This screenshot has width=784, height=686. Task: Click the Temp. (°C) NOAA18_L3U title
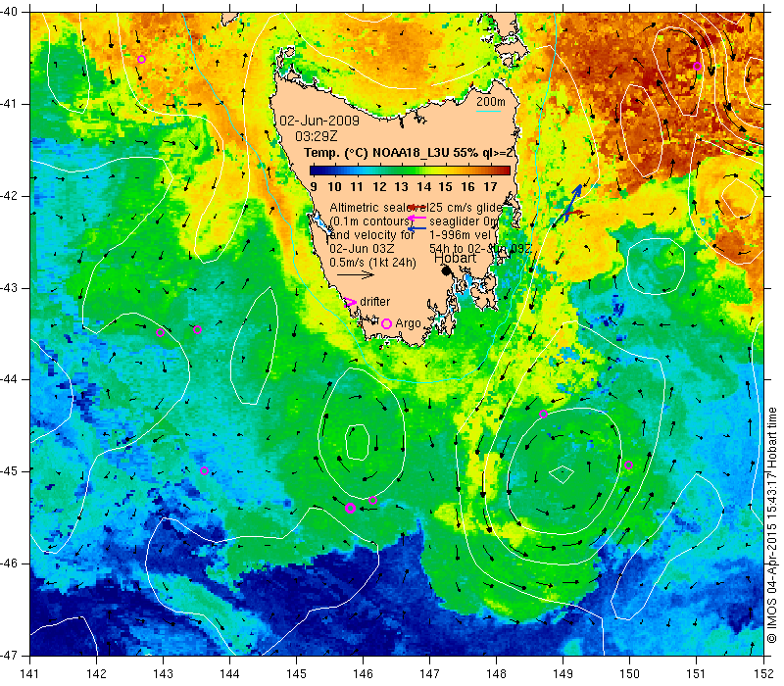[x=409, y=153]
